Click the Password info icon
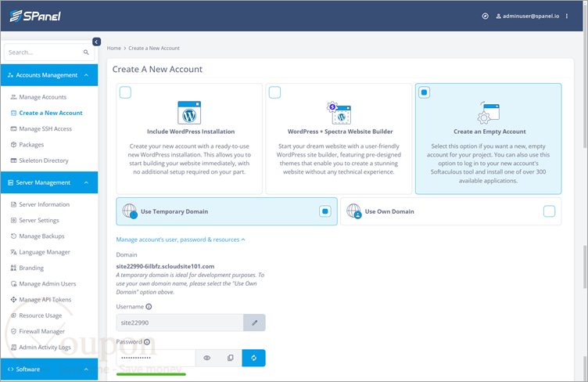This screenshot has width=588, height=382. point(147,342)
